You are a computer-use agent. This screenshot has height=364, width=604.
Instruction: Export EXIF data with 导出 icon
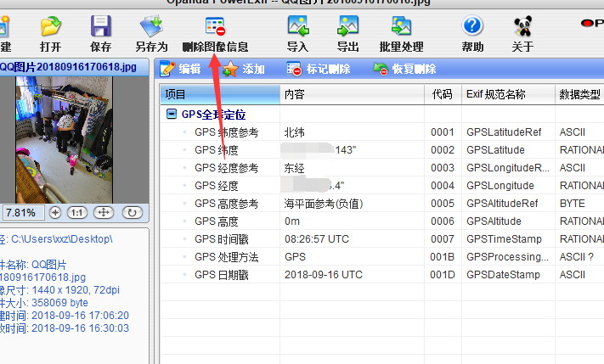[347, 33]
